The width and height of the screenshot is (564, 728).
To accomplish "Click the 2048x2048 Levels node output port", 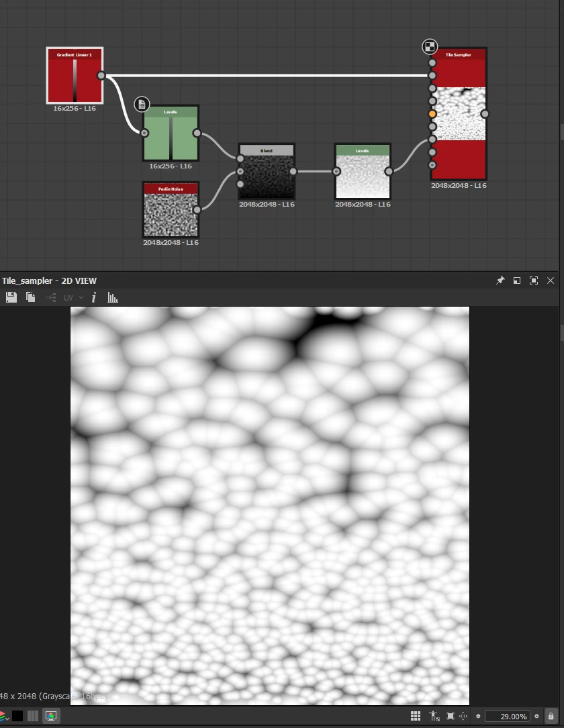I will (x=389, y=171).
